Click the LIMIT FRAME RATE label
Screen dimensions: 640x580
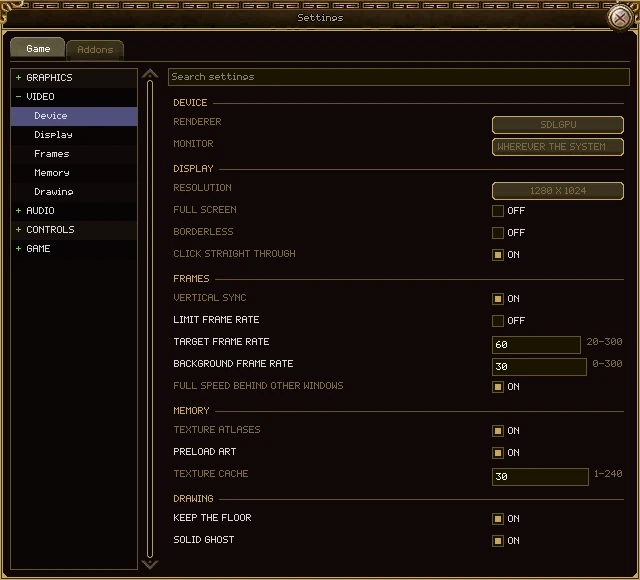click(216, 320)
